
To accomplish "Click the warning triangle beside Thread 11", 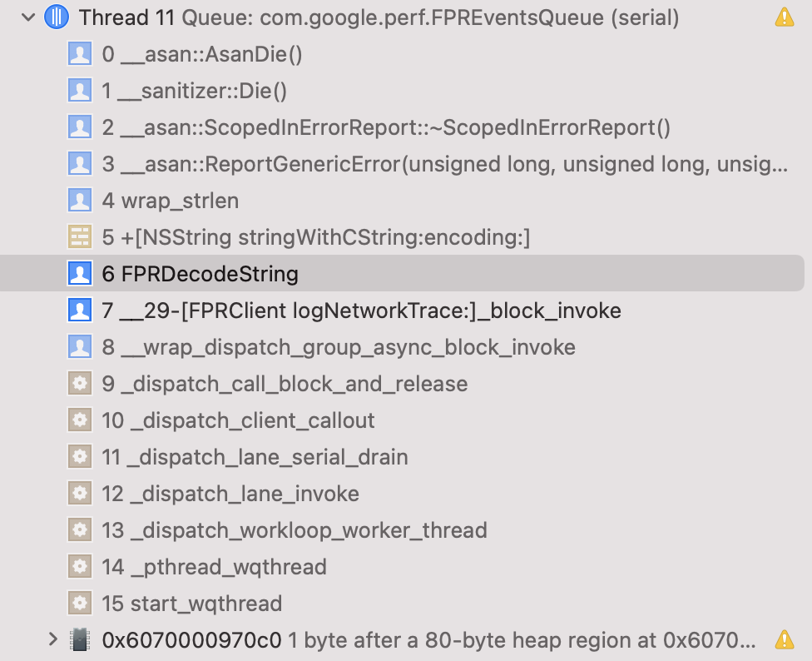I will coord(784,17).
